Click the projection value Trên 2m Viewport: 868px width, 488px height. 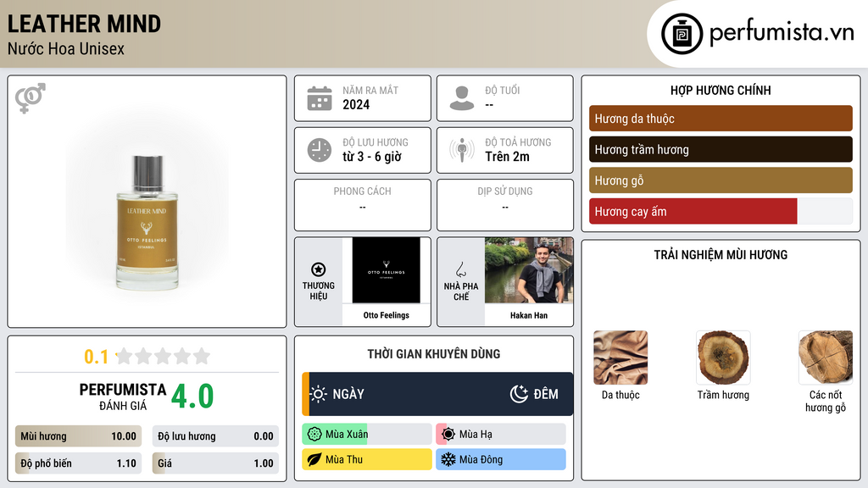point(507,157)
